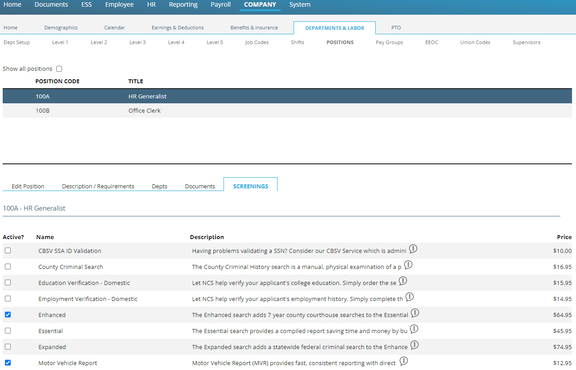
Task: Open info icon for CBSV SSA ID Validation
Action: (x=413, y=249)
